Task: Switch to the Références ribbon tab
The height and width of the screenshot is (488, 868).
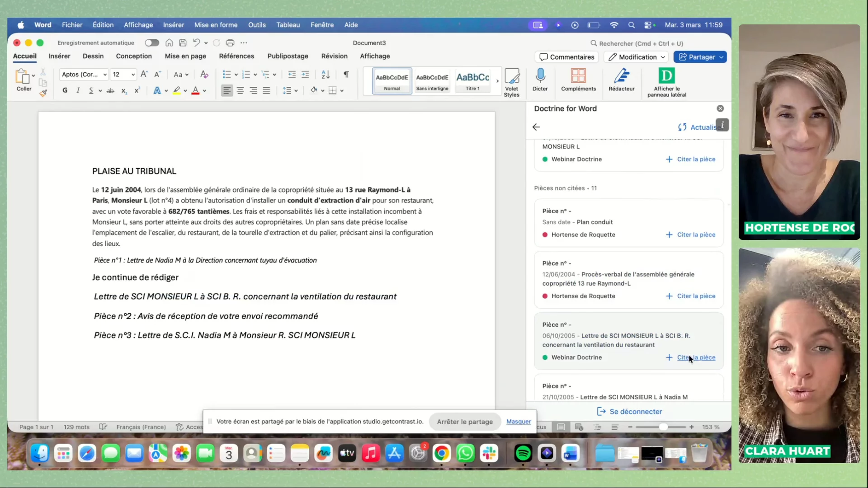Action: click(236, 56)
